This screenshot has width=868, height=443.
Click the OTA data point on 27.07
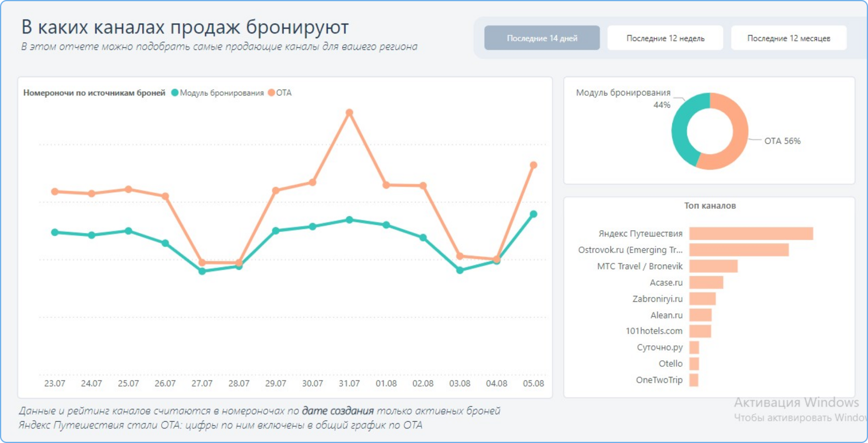[x=202, y=262]
